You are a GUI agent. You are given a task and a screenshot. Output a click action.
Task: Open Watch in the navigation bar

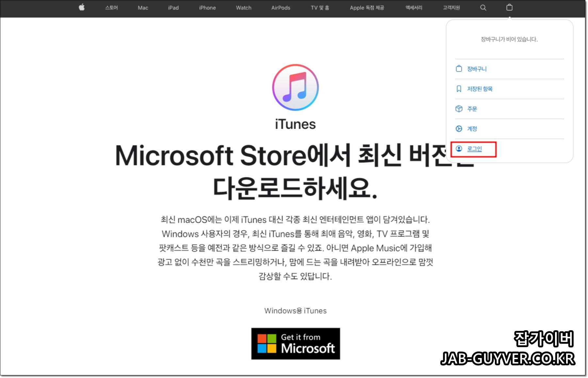[x=244, y=8]
